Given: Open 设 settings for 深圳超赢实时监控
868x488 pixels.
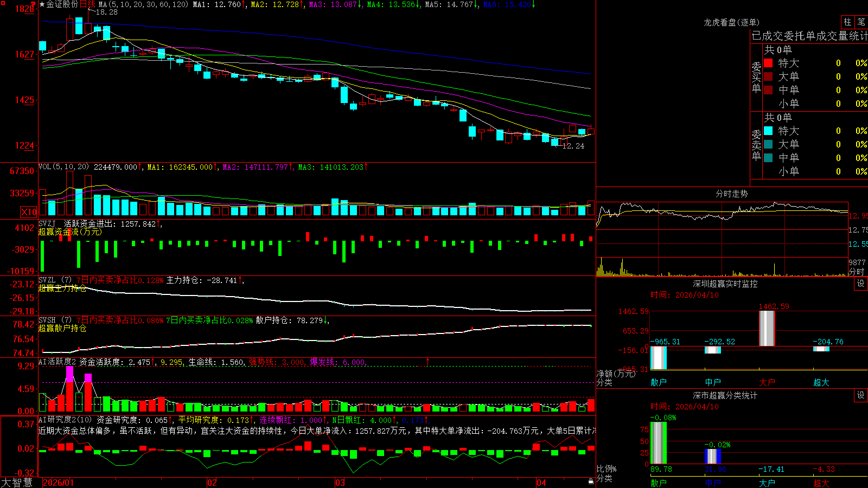Looking at the screenshot, I should (x=861, y=284).
